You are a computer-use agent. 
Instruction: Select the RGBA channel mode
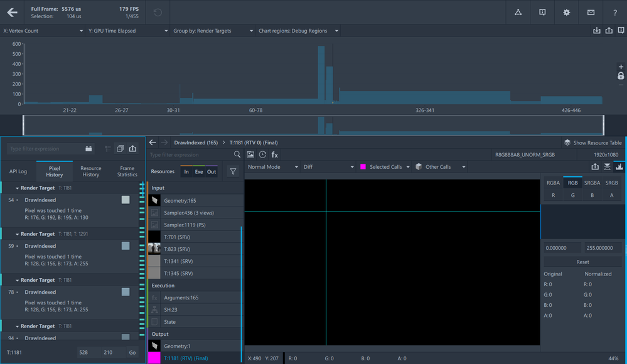[x=553, y=183]
